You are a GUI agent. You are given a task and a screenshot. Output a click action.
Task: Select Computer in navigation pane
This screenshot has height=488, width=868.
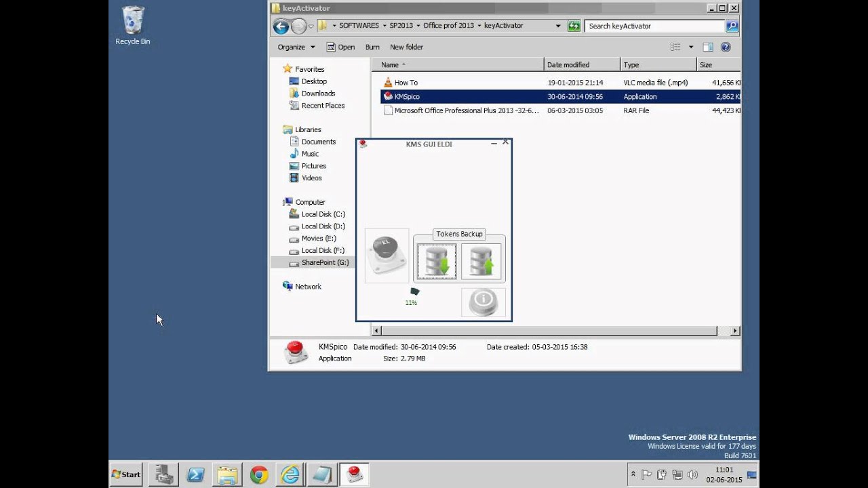pos(310,202)
